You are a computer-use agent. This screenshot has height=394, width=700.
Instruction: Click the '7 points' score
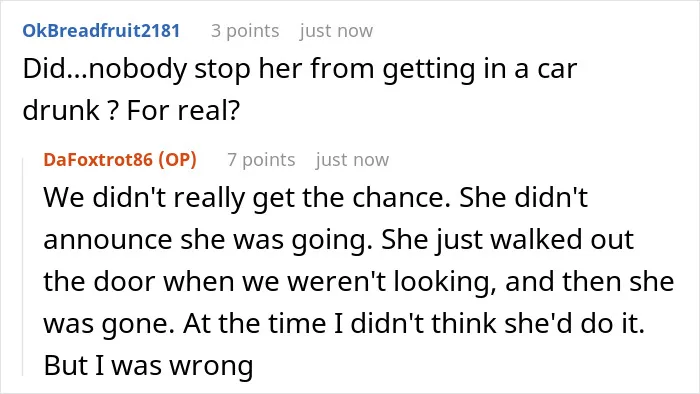pos(261,159)
